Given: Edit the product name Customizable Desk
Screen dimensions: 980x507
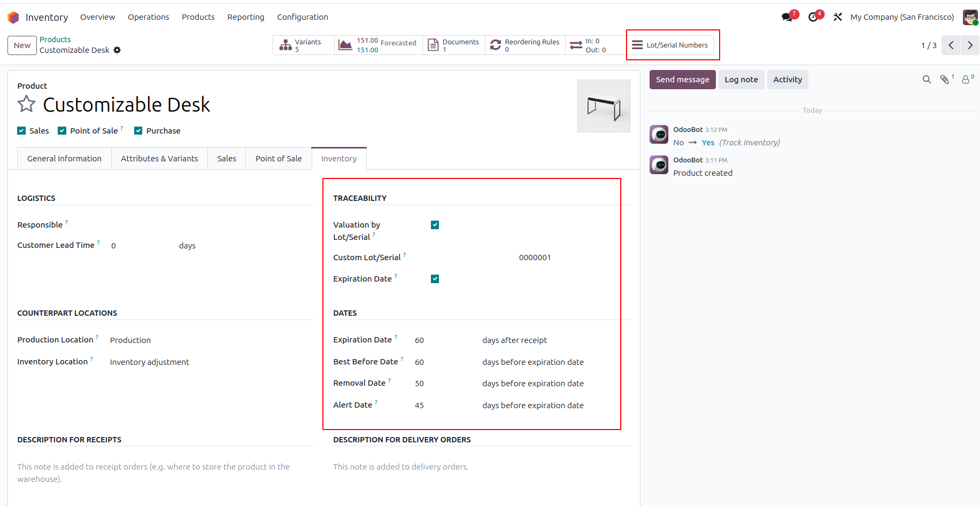Looking at the screenshot, I should [x=127, y=105].
